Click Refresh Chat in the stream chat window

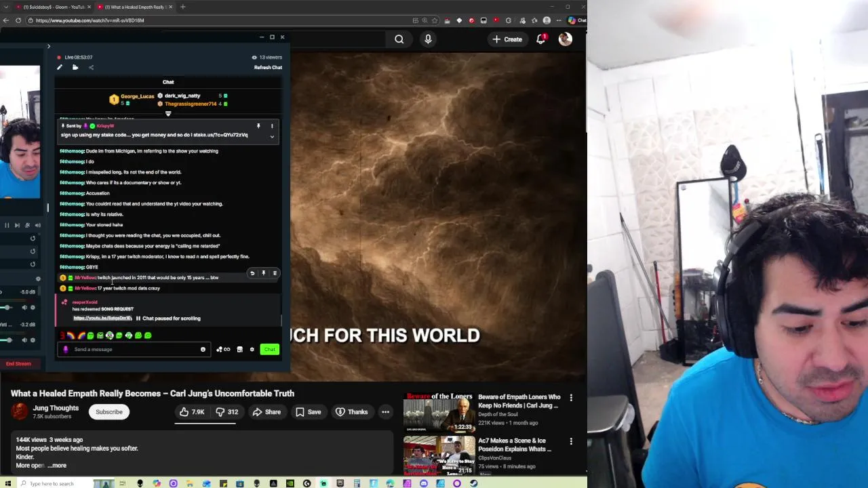(x=268, y=67)
